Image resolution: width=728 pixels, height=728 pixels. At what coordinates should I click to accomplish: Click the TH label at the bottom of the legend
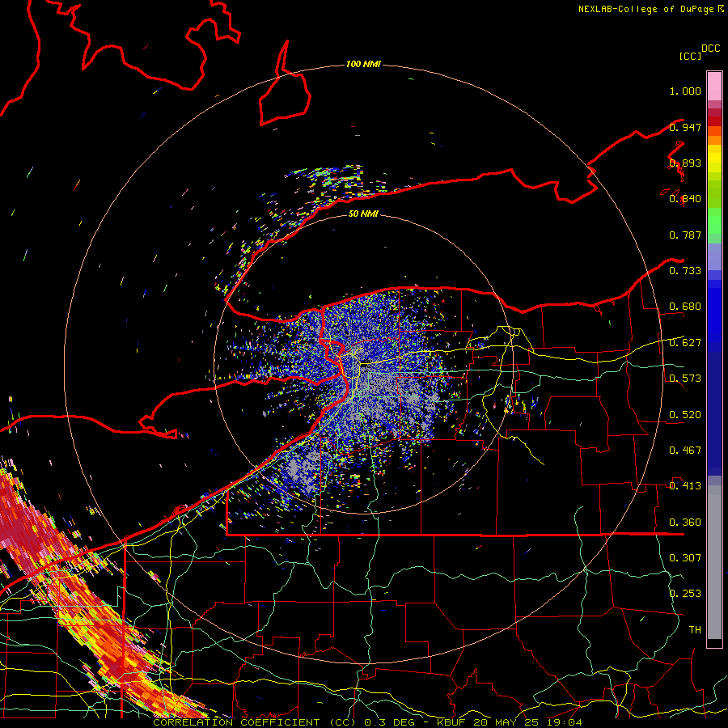coord(695,630)
